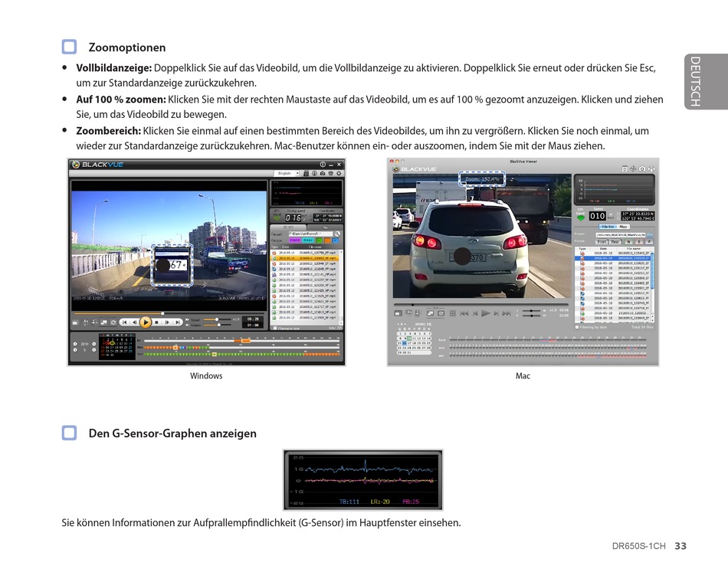Click the video seek bar in Windows viewer
The height and width of the screenshot is (582, 728).
(169, 314)
